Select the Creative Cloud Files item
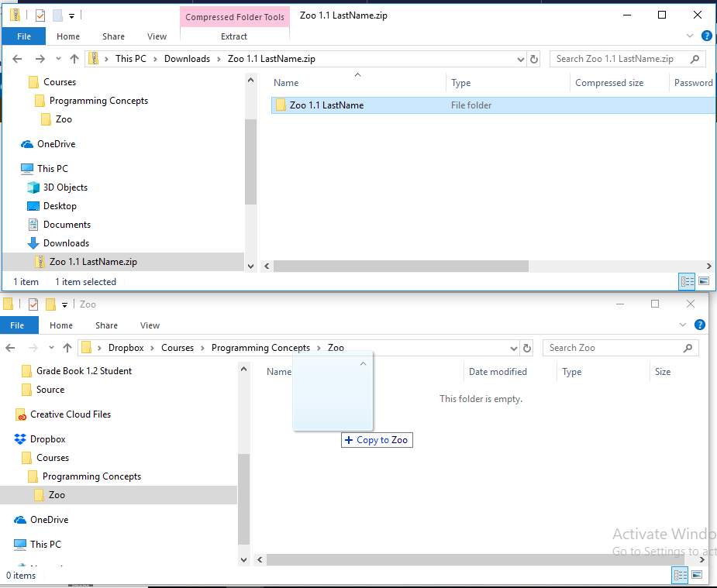Screen dimensions: 717x588 (70, 414)
